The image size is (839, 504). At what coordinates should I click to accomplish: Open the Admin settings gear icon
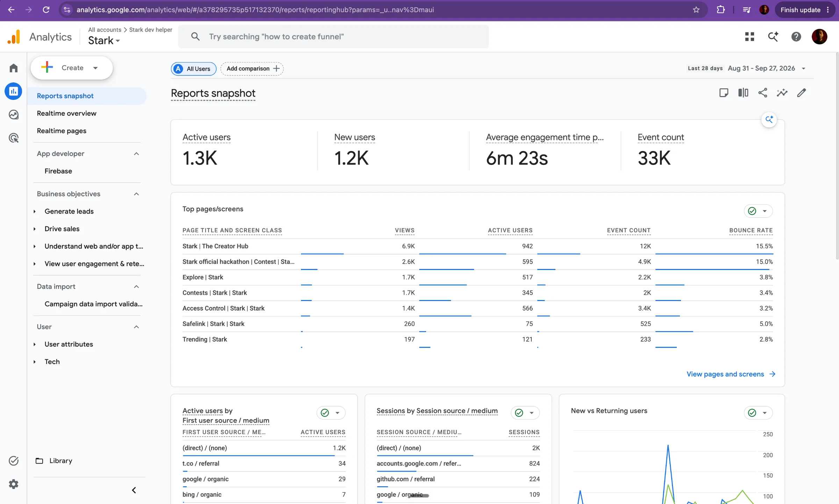pos(14,484)
